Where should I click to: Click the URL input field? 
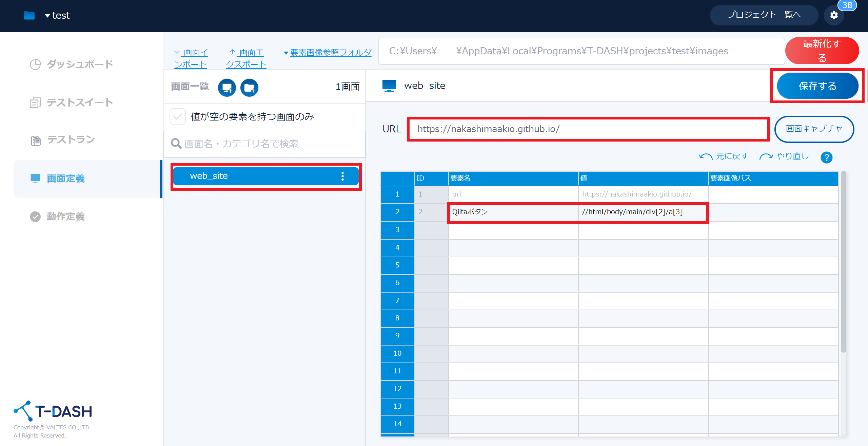click(588, 129)
